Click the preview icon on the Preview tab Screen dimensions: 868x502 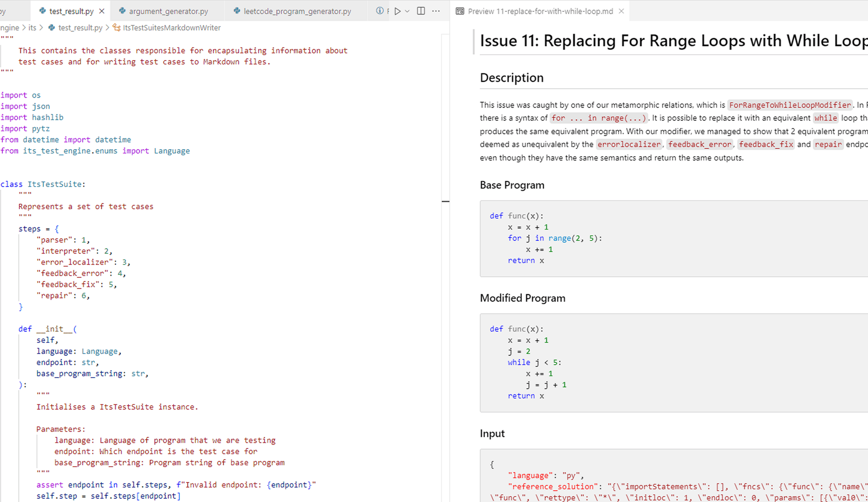(460, 11)
